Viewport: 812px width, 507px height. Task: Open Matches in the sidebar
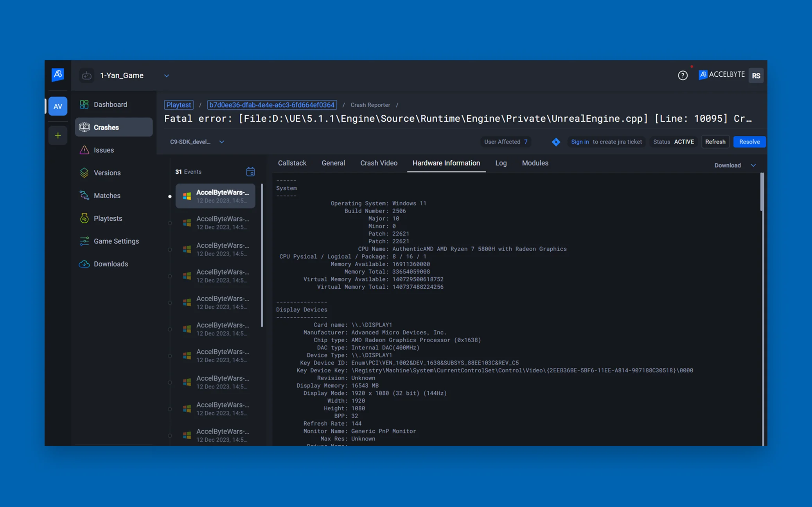pyautogui.click(x=114, y=195)
